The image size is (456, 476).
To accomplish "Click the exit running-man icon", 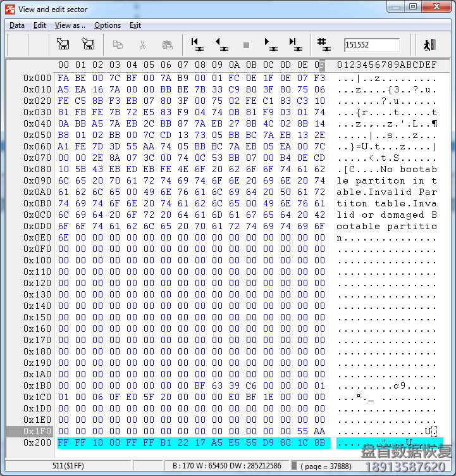I will tap(429, 45).
